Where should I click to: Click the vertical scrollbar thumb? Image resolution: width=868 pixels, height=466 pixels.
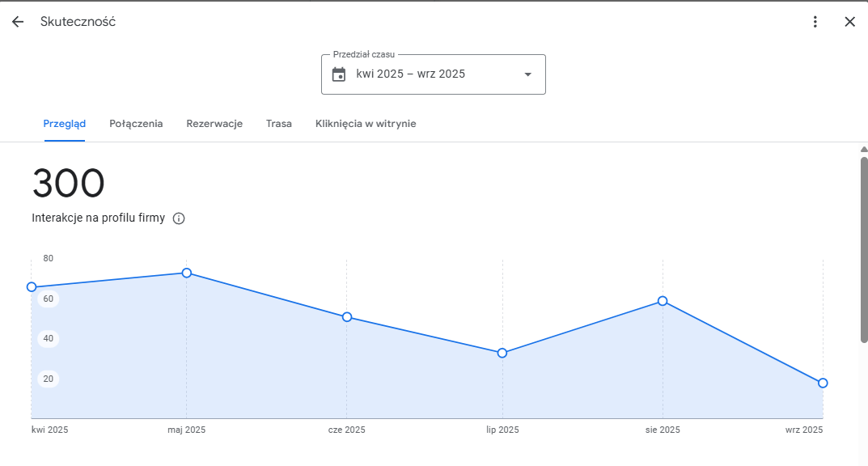[x=864, y=249]
